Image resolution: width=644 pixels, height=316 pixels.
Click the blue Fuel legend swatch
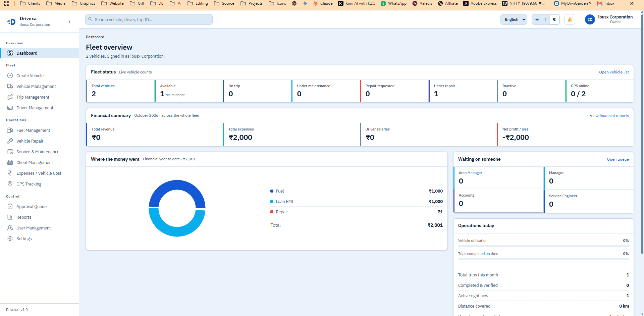272,191
